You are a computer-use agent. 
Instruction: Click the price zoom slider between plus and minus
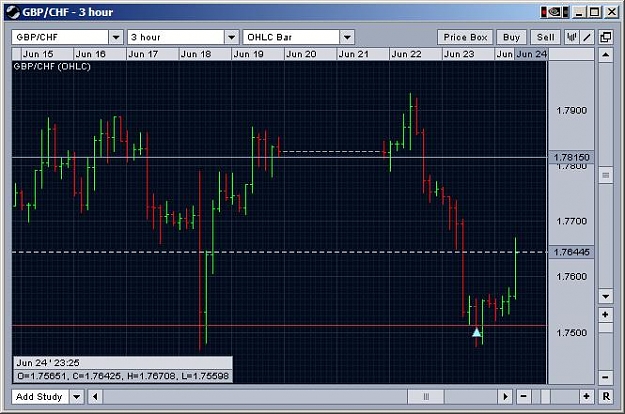point(605,328)
